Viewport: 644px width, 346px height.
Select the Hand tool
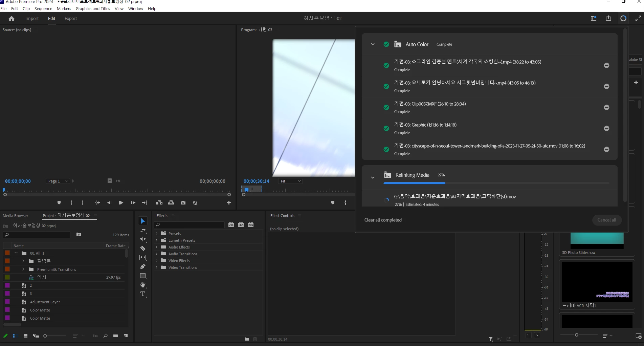click(143, 285)
